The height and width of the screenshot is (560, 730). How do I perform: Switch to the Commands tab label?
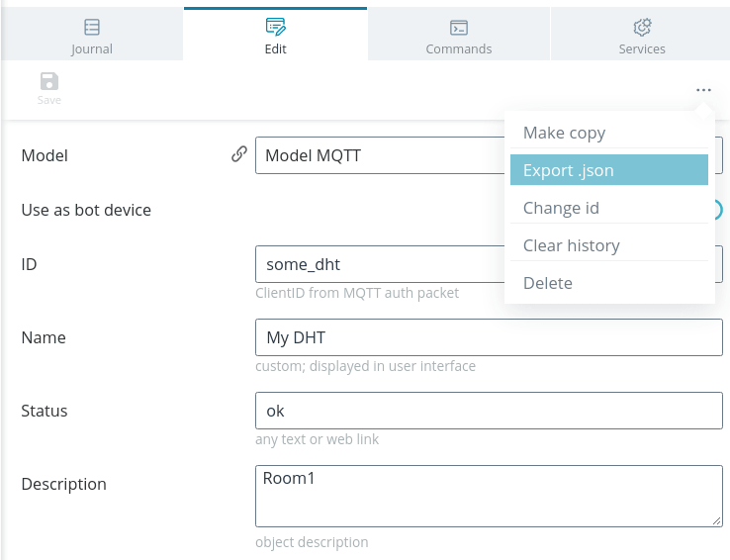click(x=459, y=48)
